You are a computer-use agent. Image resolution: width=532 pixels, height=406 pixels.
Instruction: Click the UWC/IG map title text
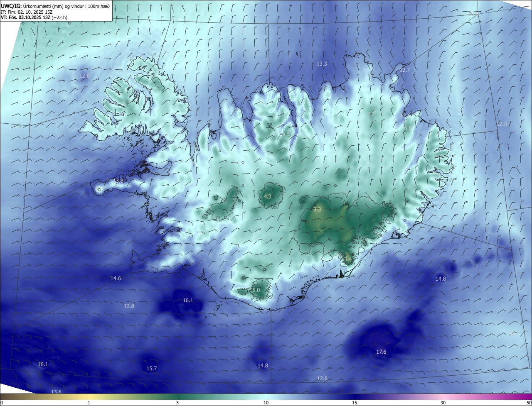(x=55, y=6)
